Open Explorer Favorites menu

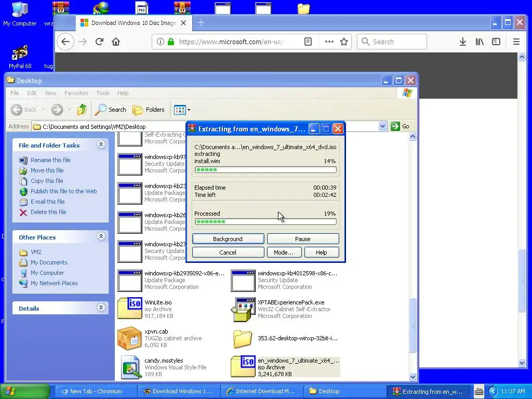pos(76,93)
